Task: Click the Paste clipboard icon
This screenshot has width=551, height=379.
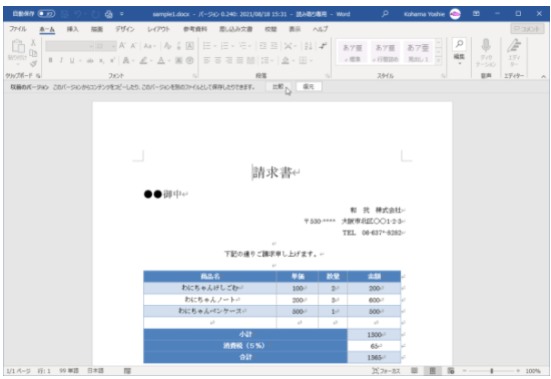Action: point(18,46)
